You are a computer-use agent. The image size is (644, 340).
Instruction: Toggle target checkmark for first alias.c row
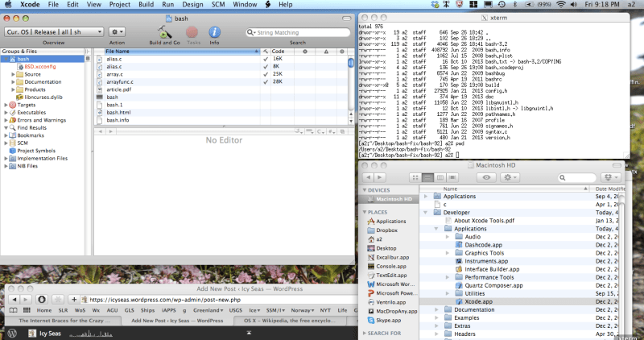266,59
